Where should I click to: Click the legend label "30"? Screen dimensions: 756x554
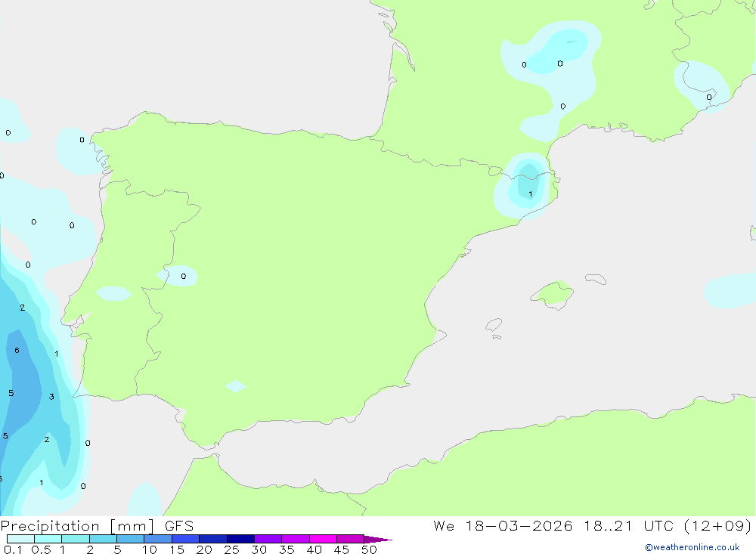(259, 549)
